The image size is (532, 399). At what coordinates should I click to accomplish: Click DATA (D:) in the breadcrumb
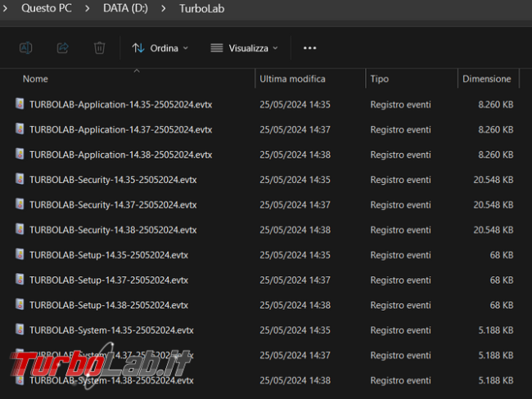point(125,8)
